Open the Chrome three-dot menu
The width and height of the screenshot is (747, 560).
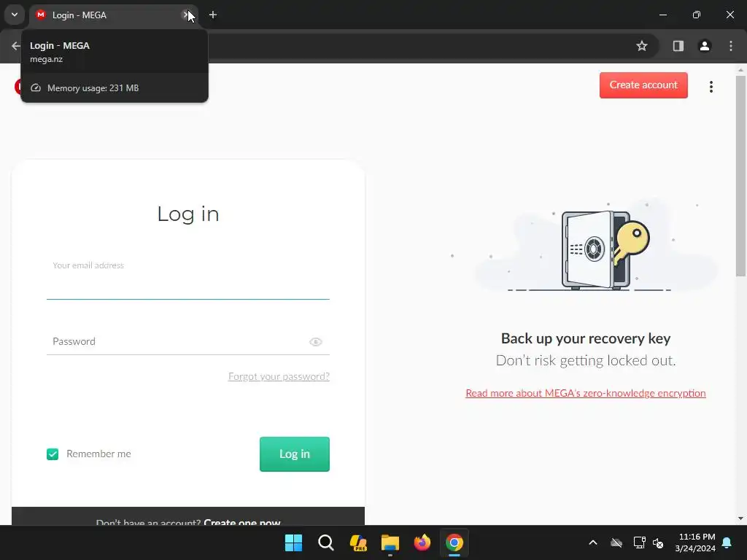pos(730,46)
